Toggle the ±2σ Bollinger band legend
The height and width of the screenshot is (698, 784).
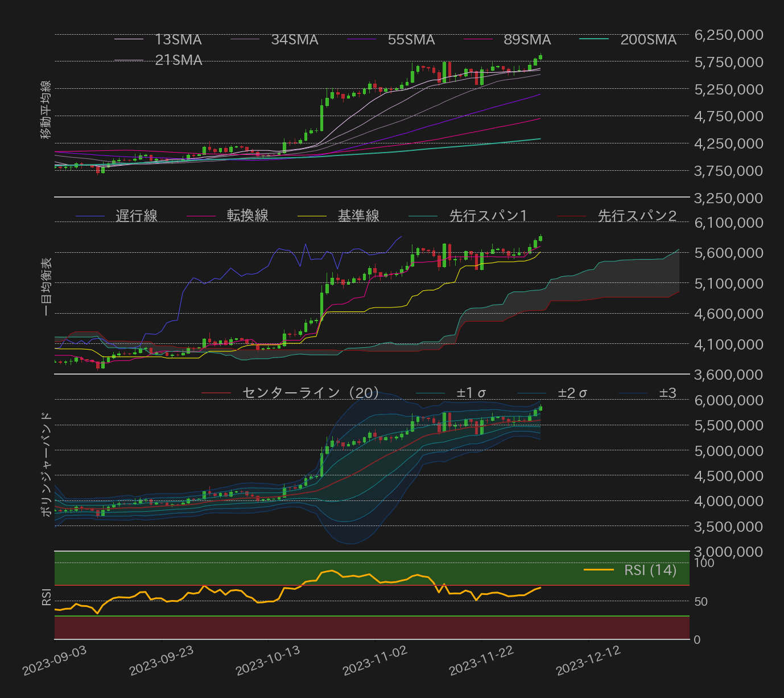point(572,393)
